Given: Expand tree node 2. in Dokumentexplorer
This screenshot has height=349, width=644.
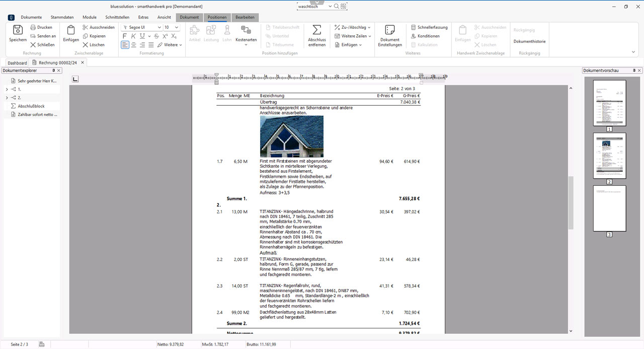Looking at the screenshot, I should pos(7,98).
